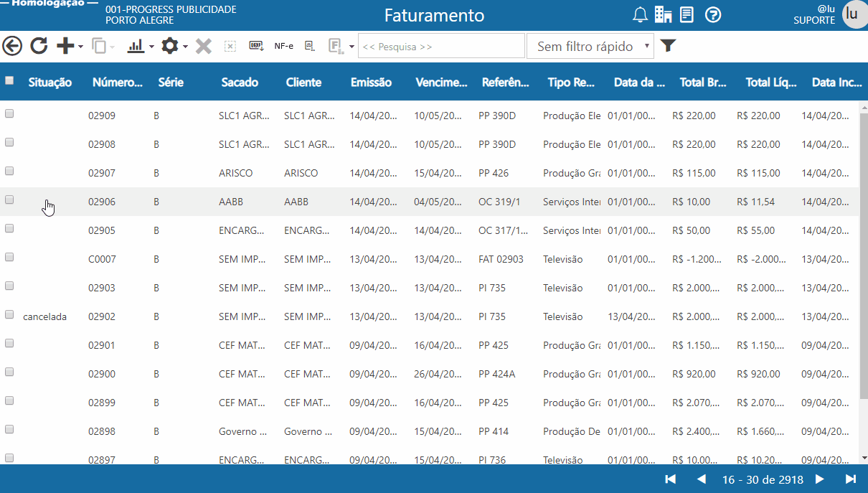Click the @lu SUPORTE user label

[814, 15]
